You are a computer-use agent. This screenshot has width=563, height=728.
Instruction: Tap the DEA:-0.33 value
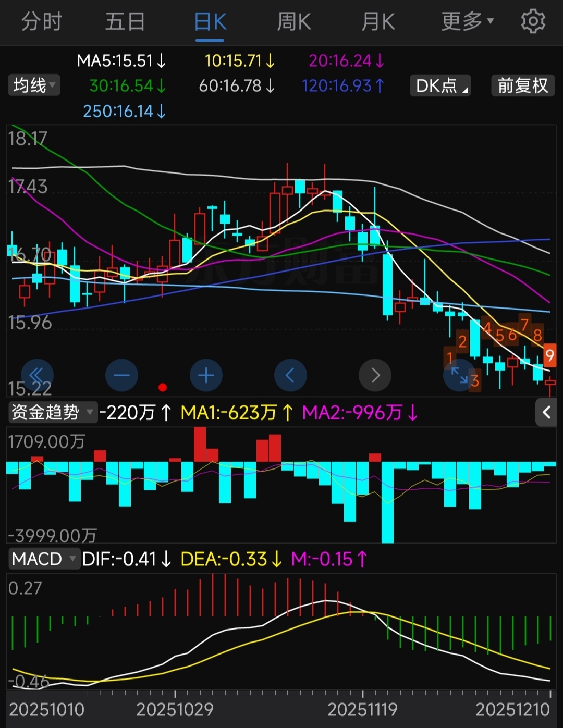coord(231,559)
